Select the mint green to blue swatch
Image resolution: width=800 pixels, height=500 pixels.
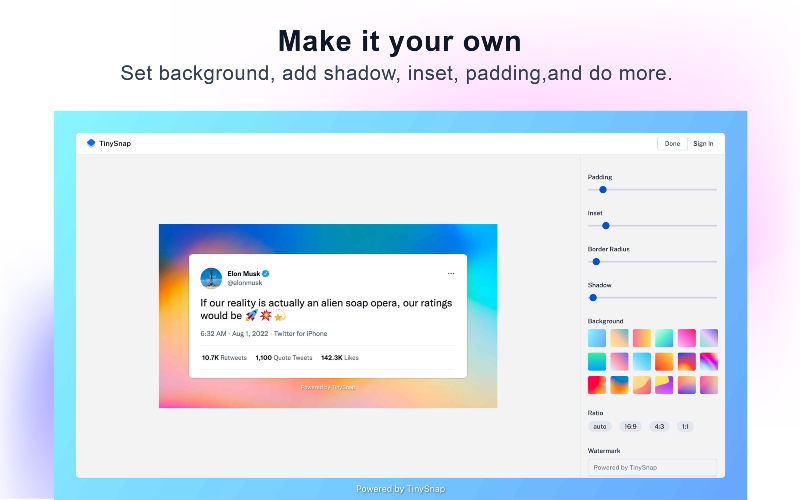[x=664, y=338]
